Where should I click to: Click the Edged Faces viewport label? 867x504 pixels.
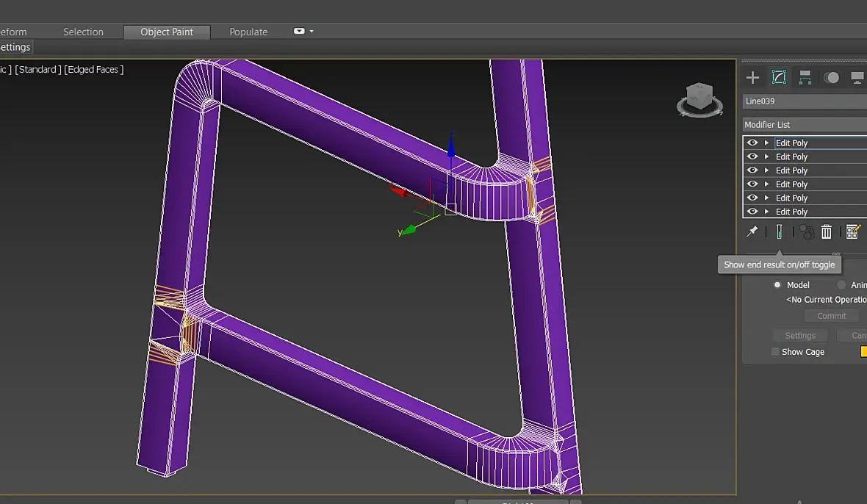point(94,70)
